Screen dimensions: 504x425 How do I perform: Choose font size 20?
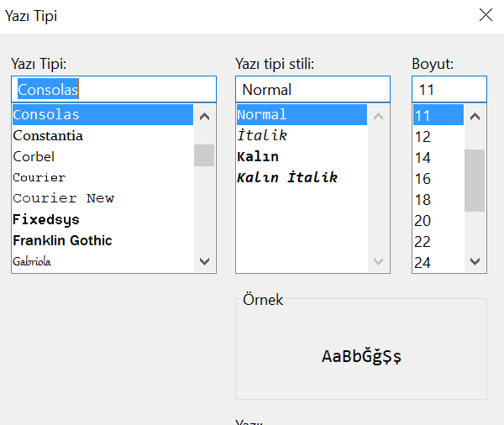pyautogui.click(x=423, y=220)
